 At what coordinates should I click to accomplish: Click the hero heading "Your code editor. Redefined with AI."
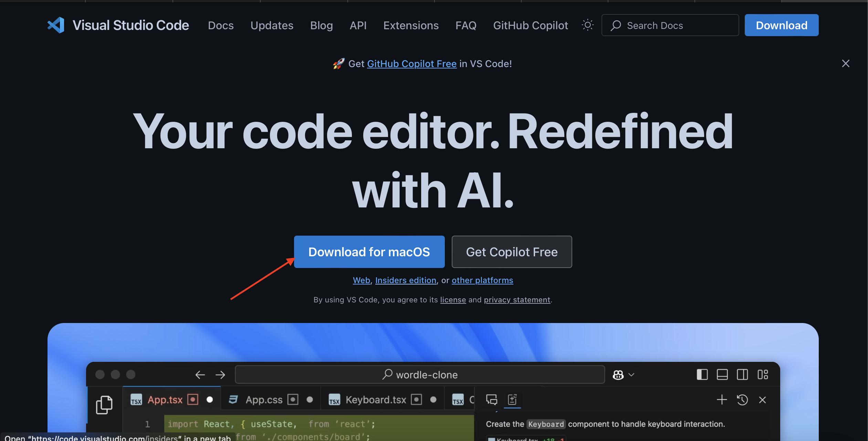coord(433,160)
